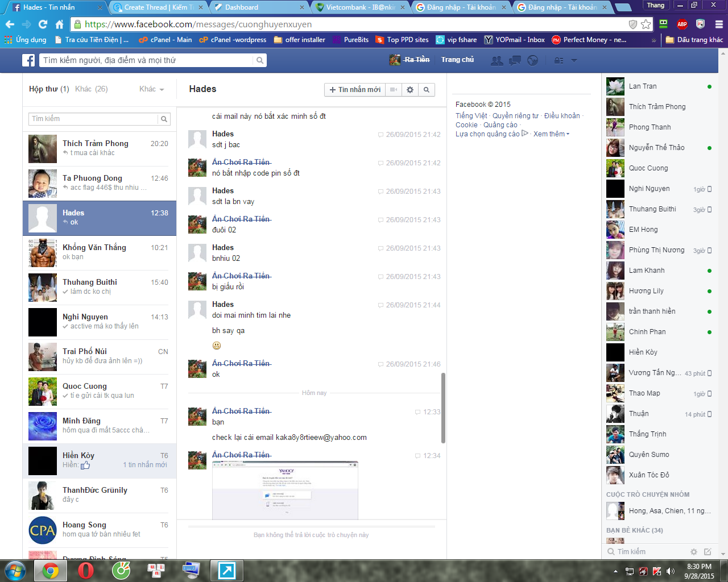This screenshot has height=582, width=728.
Task: Open the Windows Start menu
Action: 15,570
